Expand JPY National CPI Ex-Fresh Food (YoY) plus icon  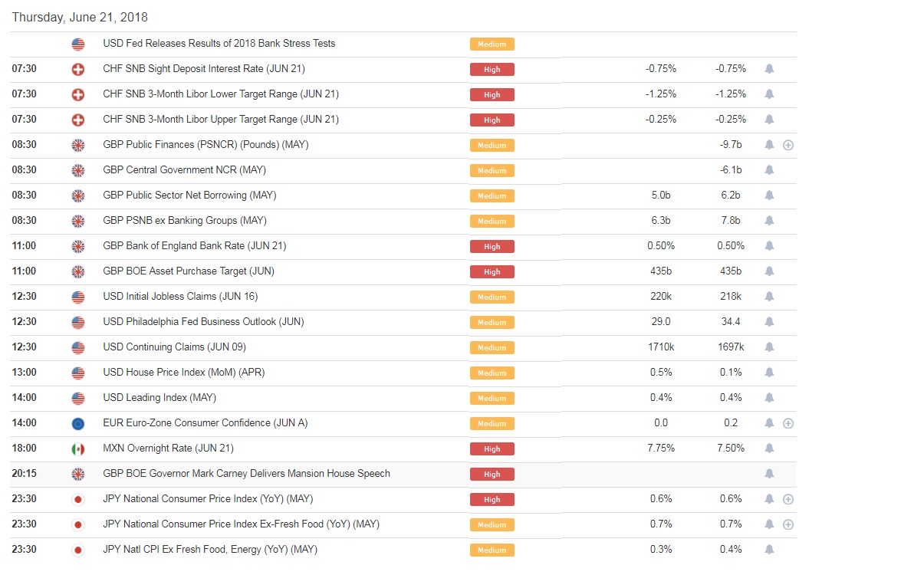788,524
